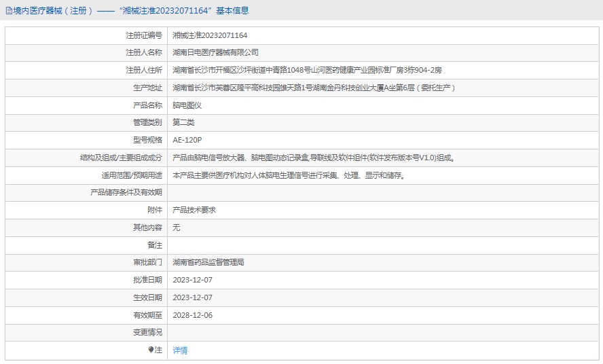Image resolution: width=603 pixels, height=364 pixels.
Task: Click the 生效日期 row label
Action: 147,297
